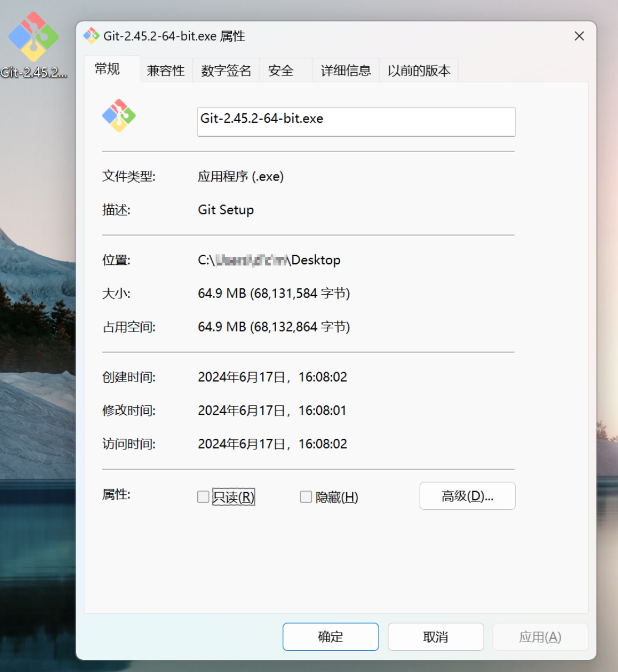Screen dimensions: 618x672
Task: Click the 占用空间: label
Action: pos(129,327)
